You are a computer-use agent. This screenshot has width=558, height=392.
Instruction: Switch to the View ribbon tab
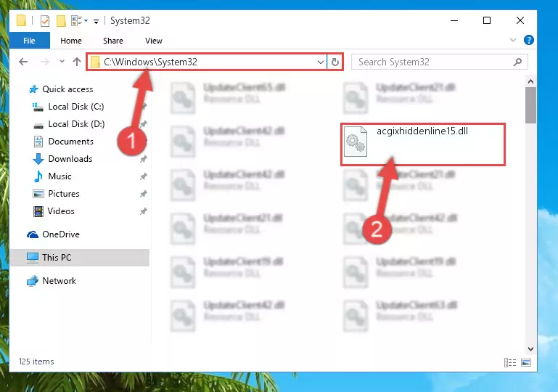click(x=154, y=41)
